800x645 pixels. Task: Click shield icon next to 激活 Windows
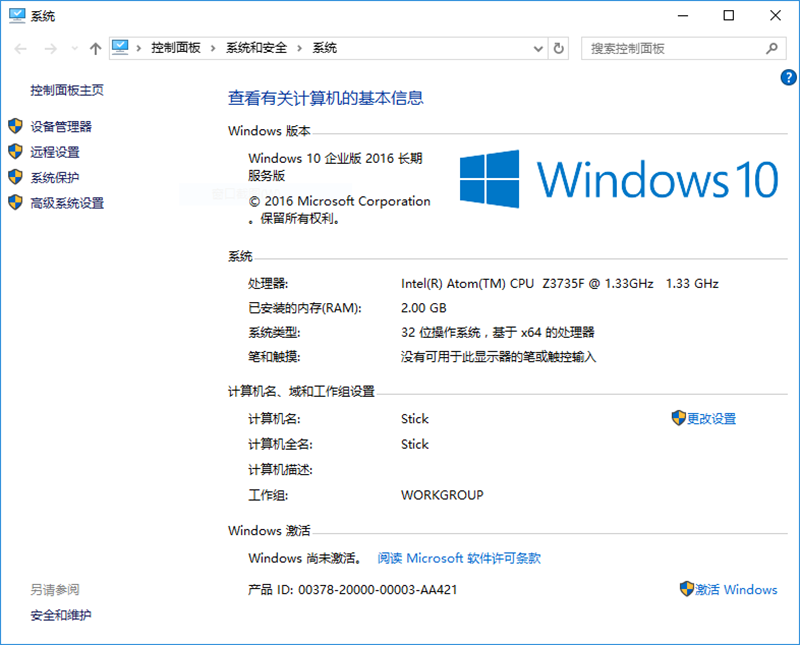(x=687, y=589)
